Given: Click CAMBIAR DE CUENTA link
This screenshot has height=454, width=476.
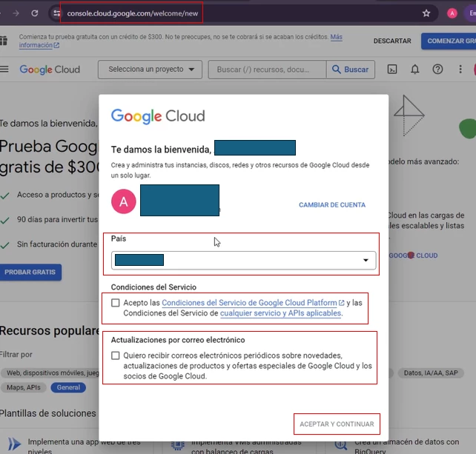Looking at the screenshot, I should tap(332, 205).
